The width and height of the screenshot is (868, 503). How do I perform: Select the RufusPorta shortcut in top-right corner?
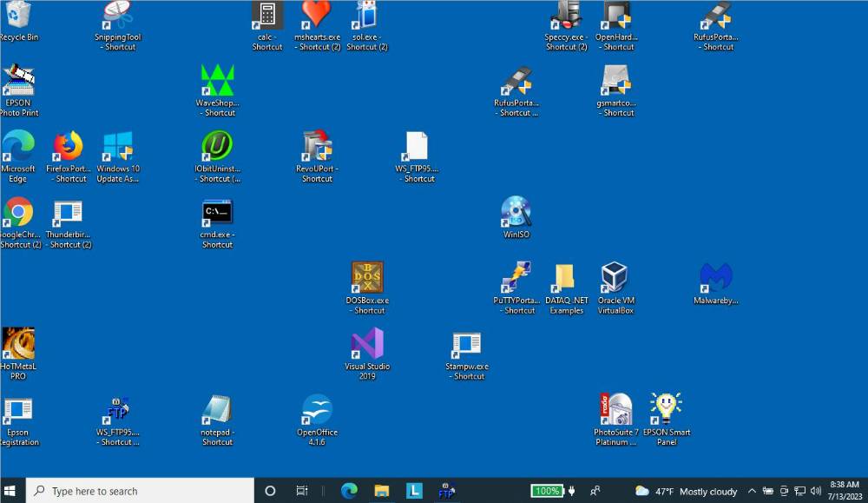(716, 25)
